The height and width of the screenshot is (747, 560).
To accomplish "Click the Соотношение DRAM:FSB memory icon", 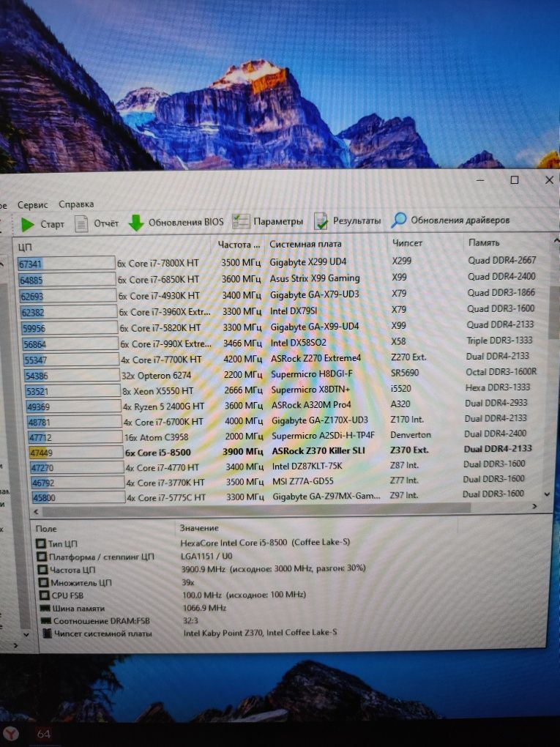I will point(46,621).
